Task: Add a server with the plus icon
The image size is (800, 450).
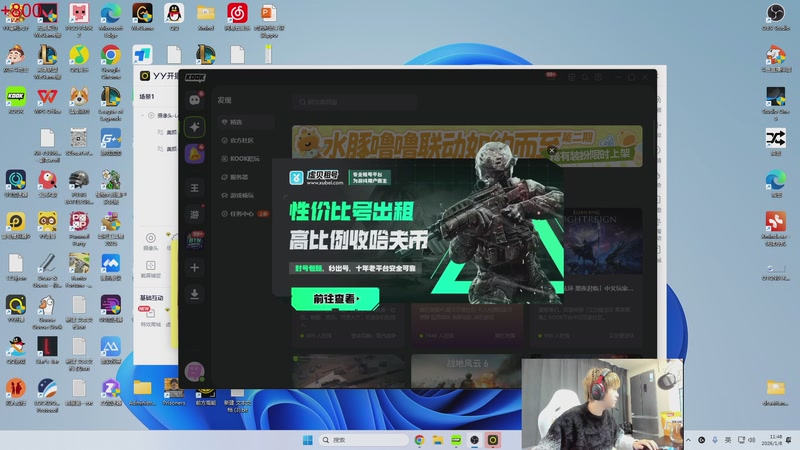Action: (194, 267)
